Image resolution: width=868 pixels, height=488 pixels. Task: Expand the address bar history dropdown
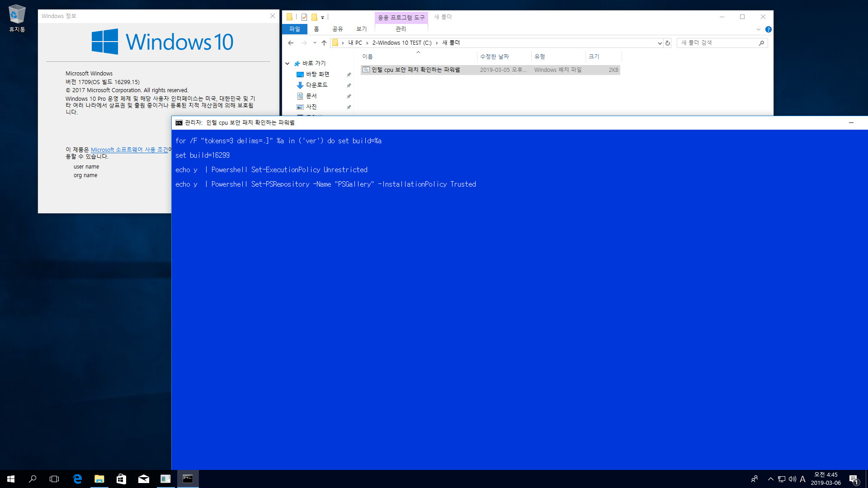tap(660, 43)
